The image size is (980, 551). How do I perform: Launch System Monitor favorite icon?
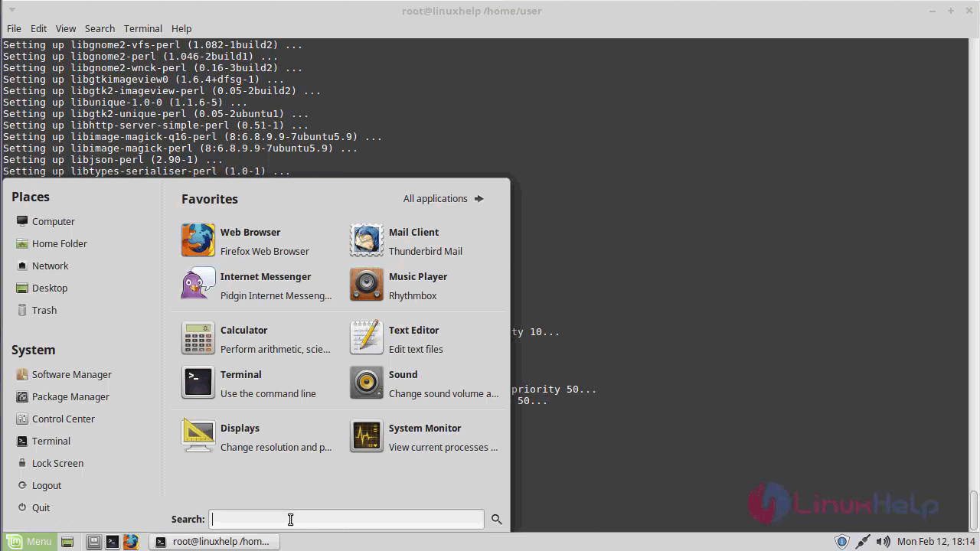point(366,436)
